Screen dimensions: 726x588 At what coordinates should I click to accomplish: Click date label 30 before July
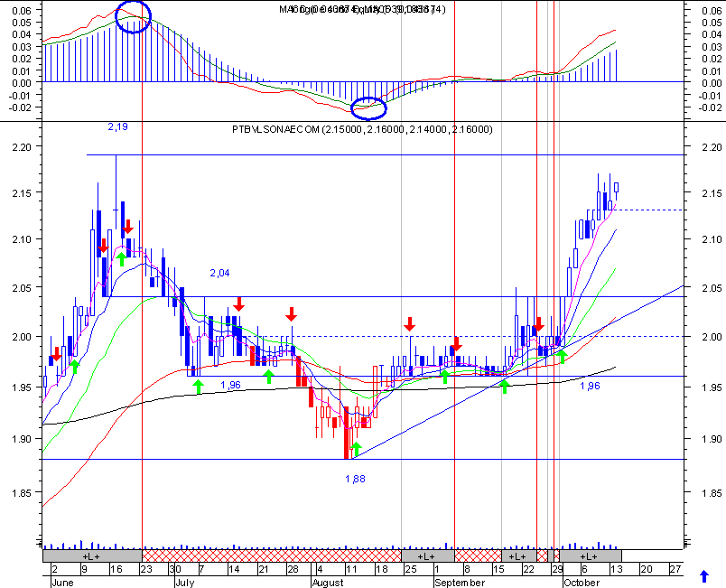[x=175, y=569]
